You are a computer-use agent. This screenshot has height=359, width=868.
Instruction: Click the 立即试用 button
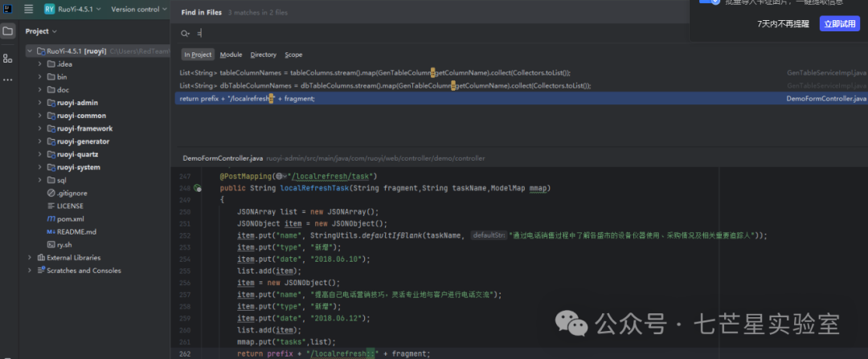tap(839, 24)
